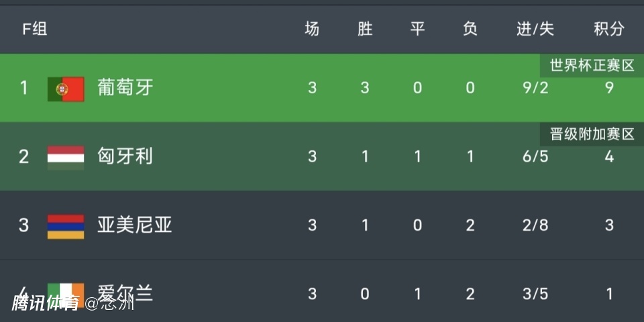Click the 负 column header
644x322 pixels.
470,29
